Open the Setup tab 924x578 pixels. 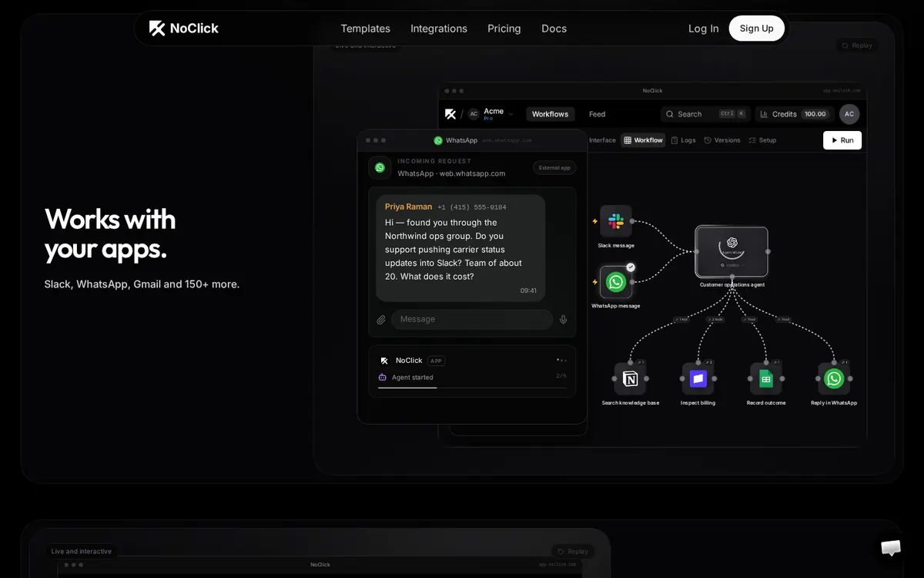coord(762,140)
